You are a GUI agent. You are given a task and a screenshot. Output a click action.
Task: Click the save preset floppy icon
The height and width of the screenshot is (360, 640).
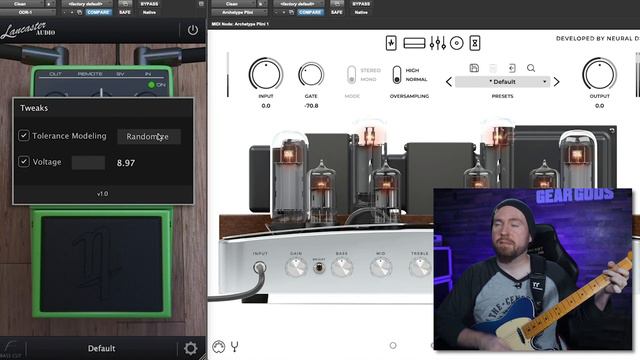(x=474, y=68)
